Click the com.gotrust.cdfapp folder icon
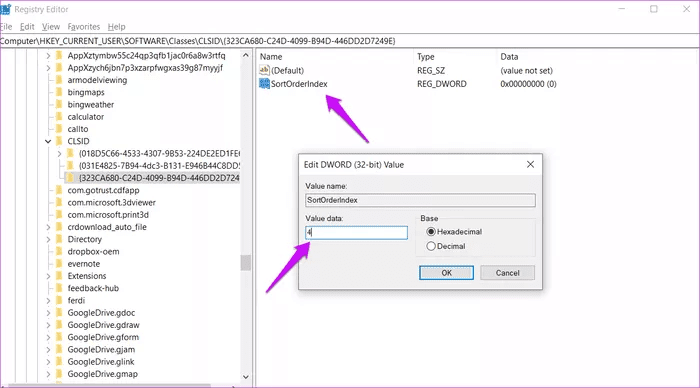 point(59,190)
